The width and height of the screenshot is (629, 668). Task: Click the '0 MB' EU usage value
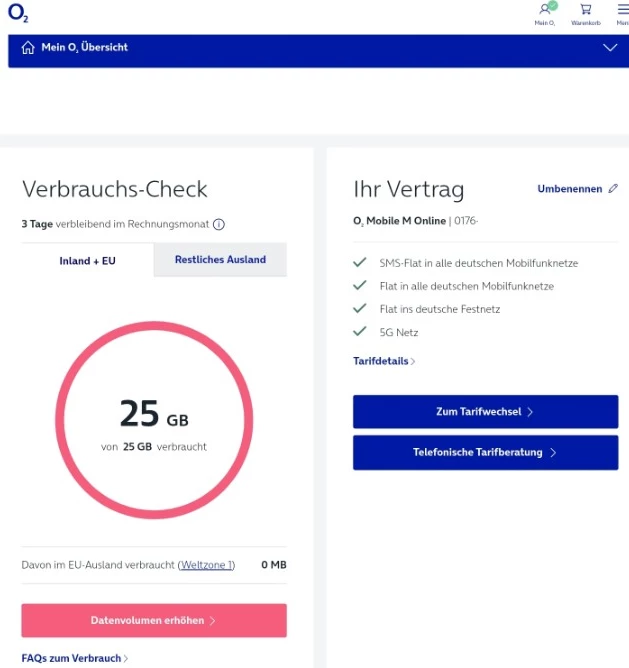point(274,565)
